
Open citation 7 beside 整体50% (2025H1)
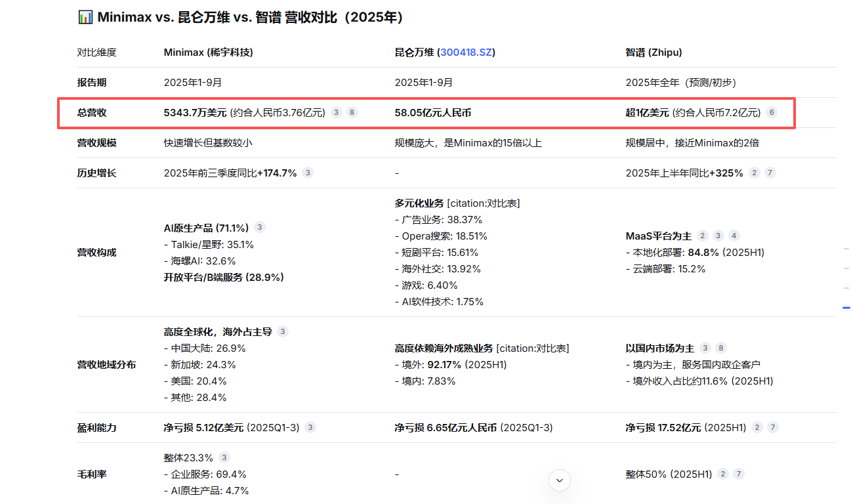coord(739,474)
